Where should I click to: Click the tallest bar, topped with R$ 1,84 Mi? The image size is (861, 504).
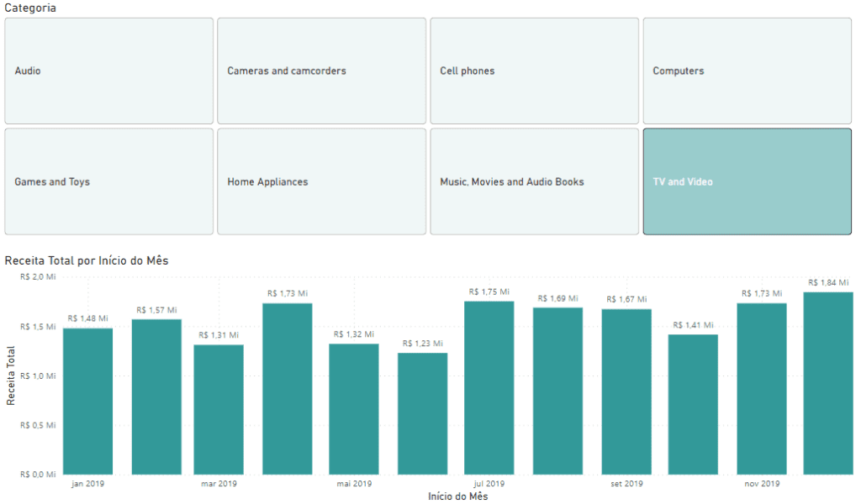coord(828,383)
